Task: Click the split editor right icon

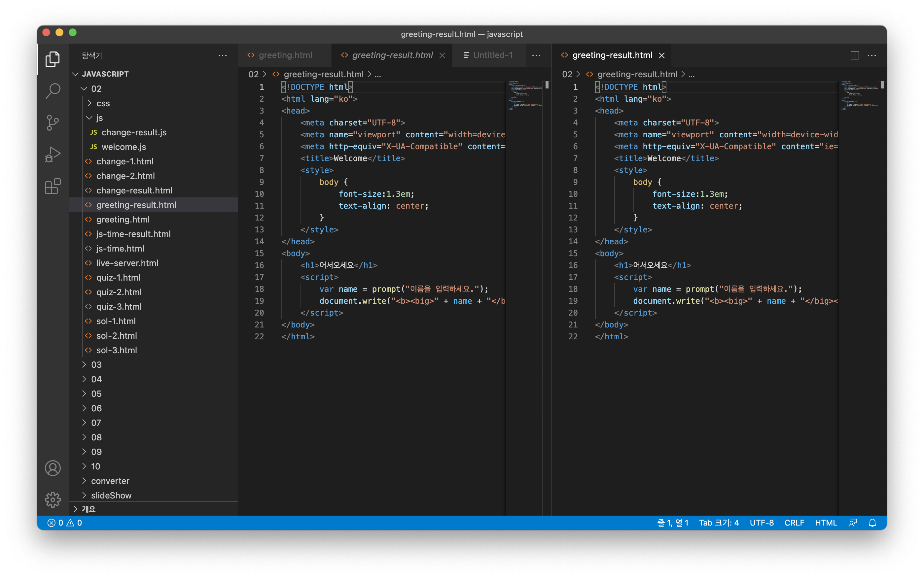Action: [855, 55]
